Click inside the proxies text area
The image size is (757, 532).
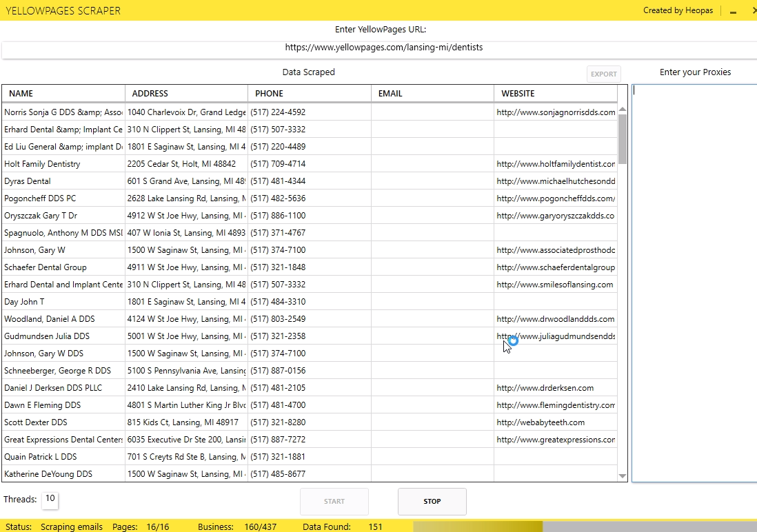tap(694, 283)
